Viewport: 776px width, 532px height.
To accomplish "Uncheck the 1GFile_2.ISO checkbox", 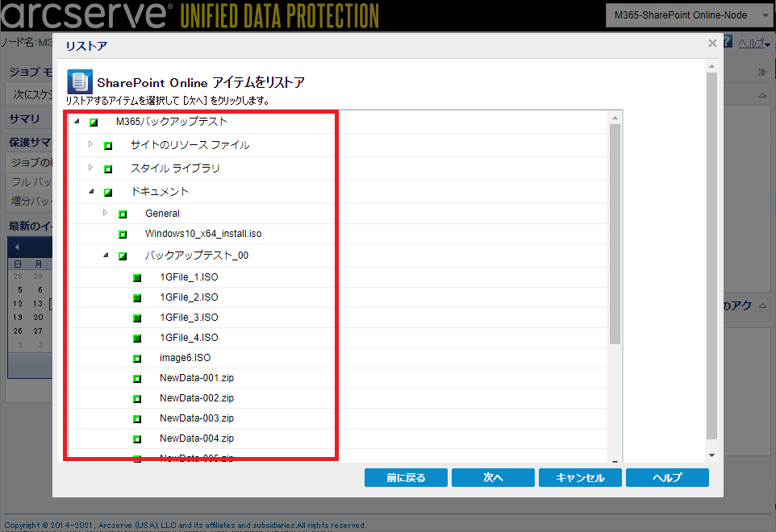I will pos(138,297).
